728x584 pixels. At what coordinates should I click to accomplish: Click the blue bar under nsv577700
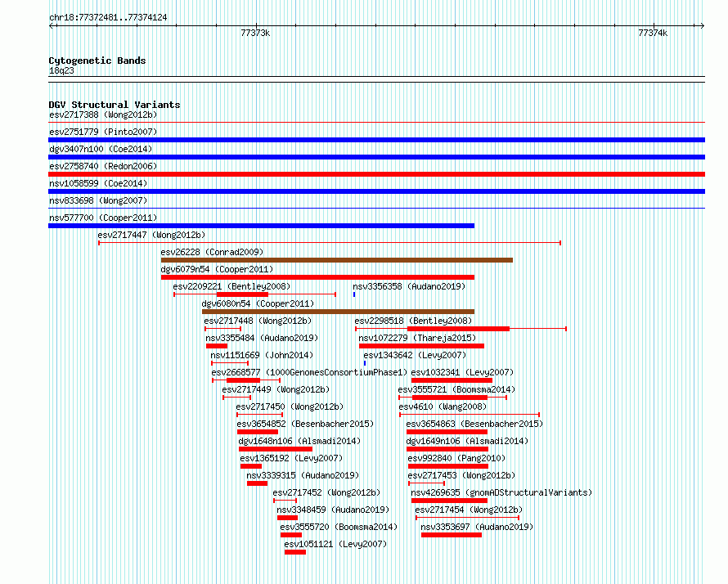coord(262,226)
